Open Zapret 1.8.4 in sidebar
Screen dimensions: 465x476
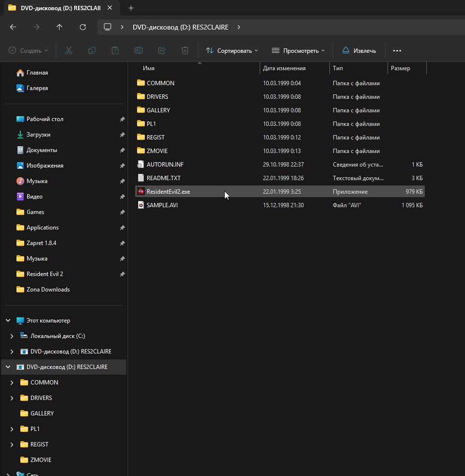point(41,243)
